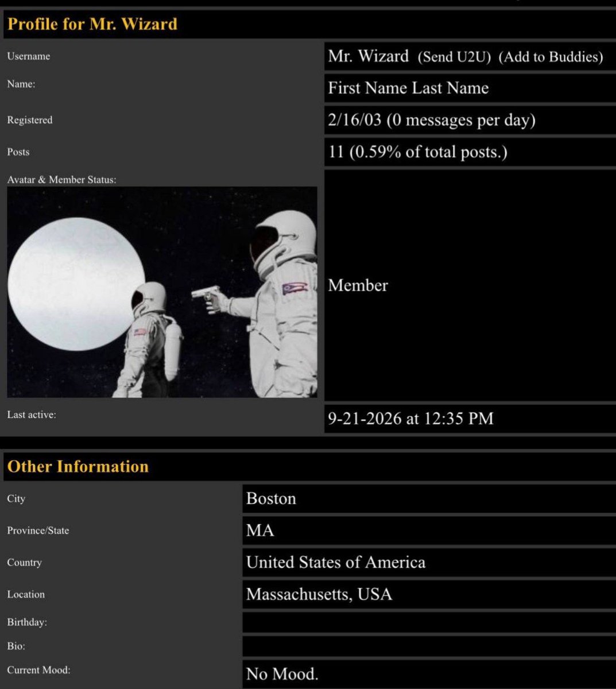Select the username value Mr. Wizard
This screenshot has height=689, width=616.
click(369, 56)
